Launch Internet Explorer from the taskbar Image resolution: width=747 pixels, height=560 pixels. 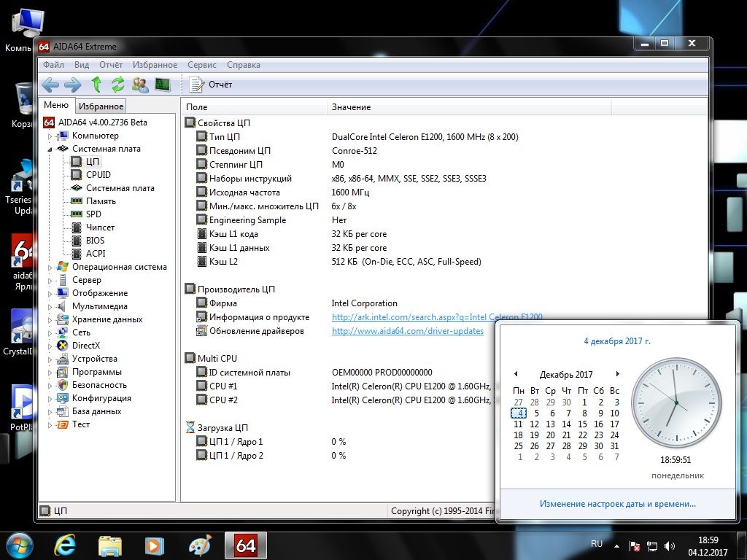coord(64,545)
